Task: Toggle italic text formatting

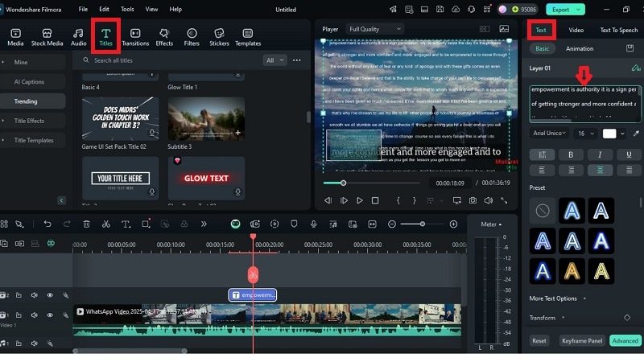Action: click(600, 154)
